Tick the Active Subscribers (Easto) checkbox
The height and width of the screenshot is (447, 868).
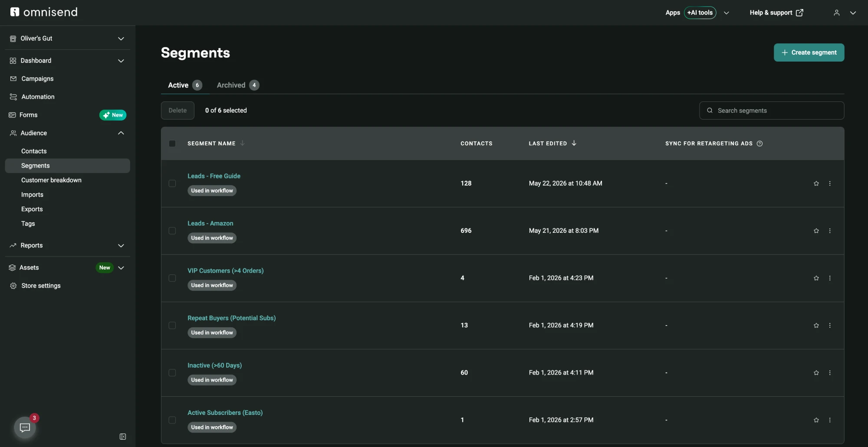[172, 420]
